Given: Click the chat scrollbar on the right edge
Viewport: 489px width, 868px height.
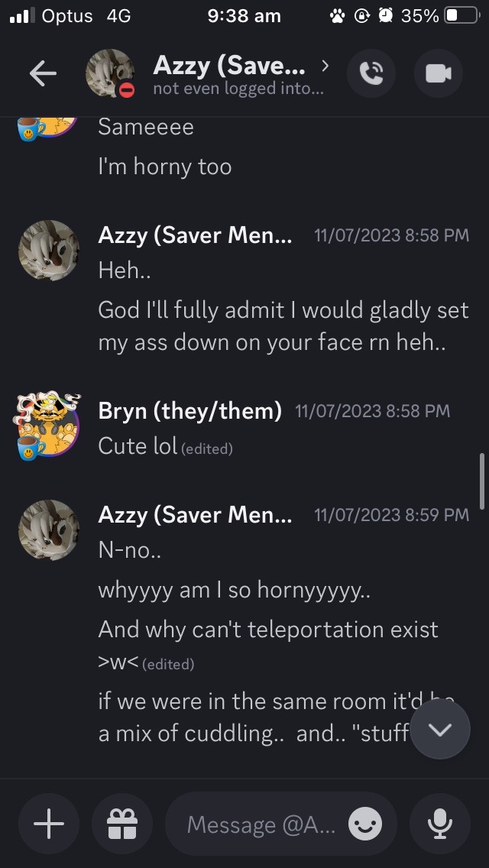Looking at the screenshot, I should pyautogui.click(x=481, y=480).
